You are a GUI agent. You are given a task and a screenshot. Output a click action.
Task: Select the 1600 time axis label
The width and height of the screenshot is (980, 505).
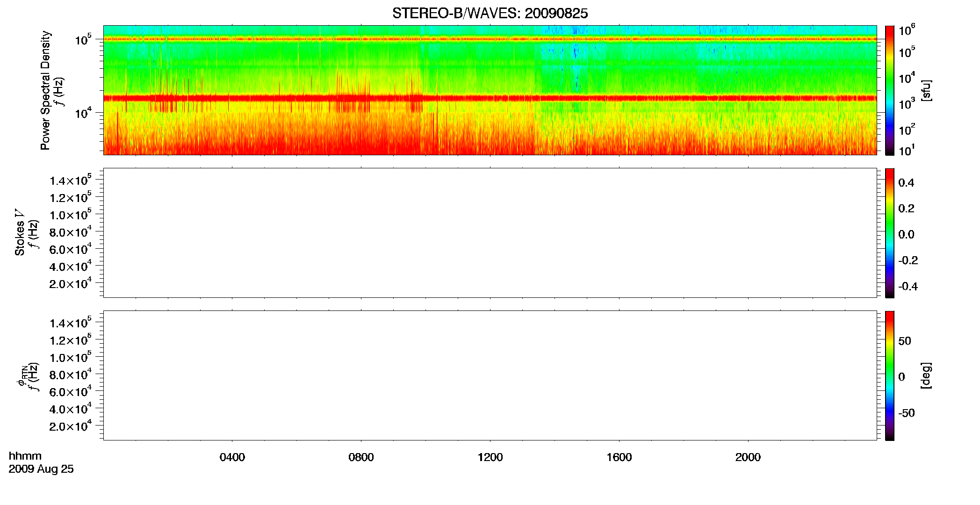point(619,457)
